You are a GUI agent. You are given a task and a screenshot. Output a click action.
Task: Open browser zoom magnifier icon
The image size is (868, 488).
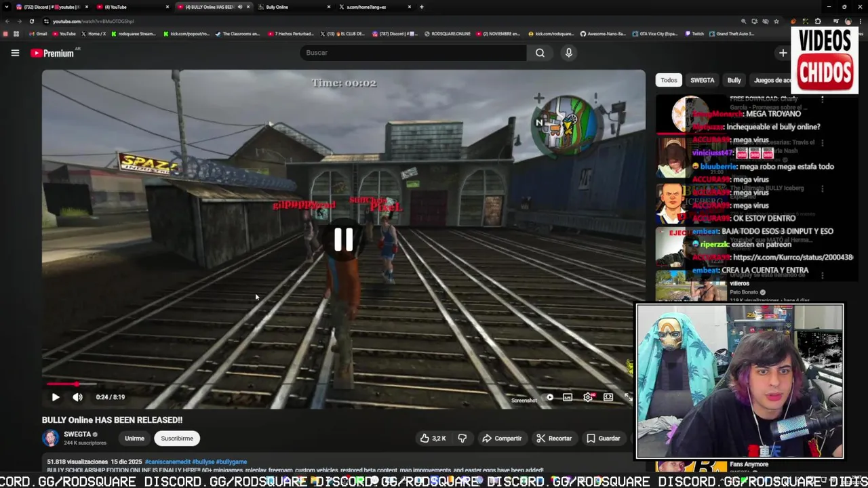[744, 21]
